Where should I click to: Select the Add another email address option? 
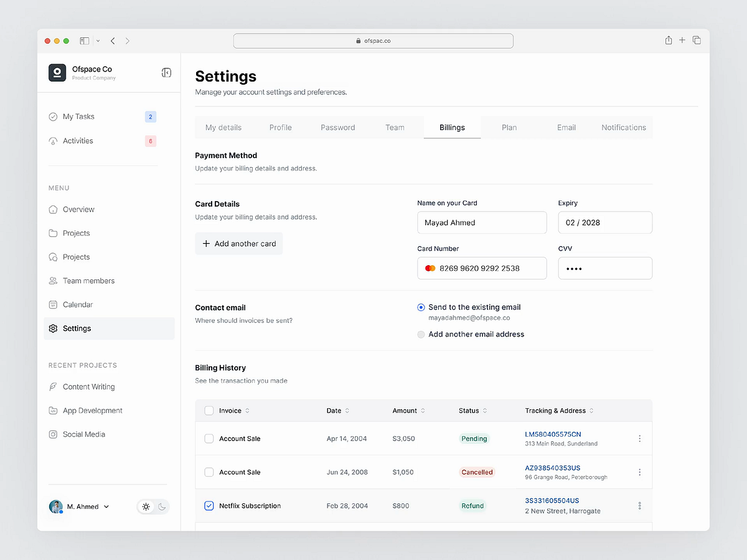pyautogui.click(x=421, y=334)
